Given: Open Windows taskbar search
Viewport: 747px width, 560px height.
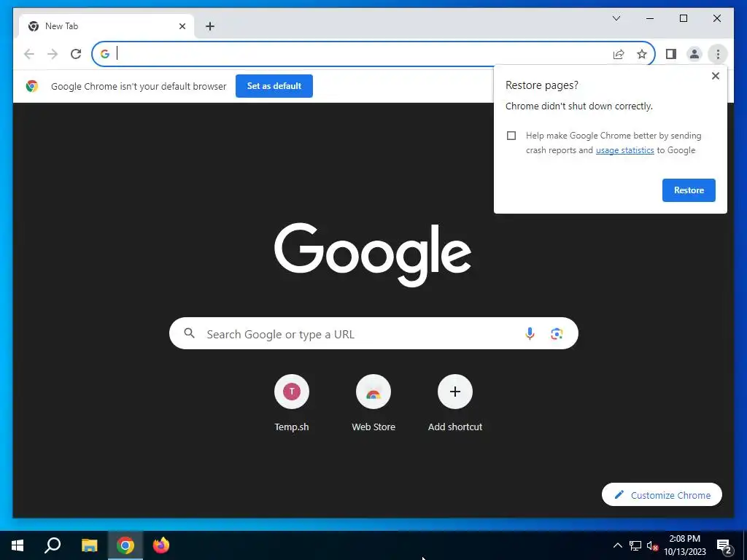Looking at the screenshot, I should pyautogui.click(x=53, y=545).
